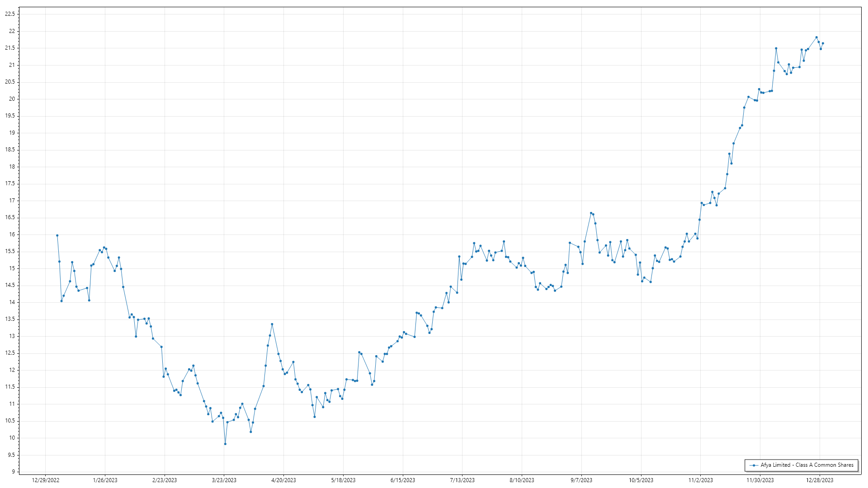Click the 11/2/2023 x-axis label

(700, 480)
